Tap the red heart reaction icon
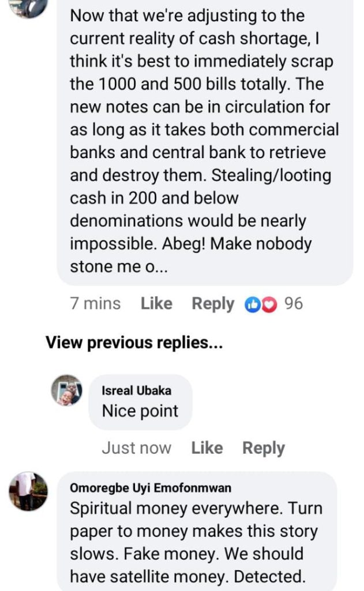Viewport: 364px width, 591px height. [x=269, y=304]
